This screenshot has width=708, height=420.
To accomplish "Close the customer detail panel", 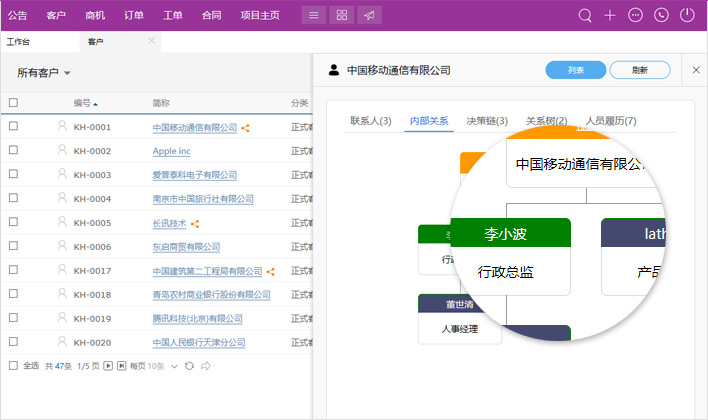I will 696,70.
